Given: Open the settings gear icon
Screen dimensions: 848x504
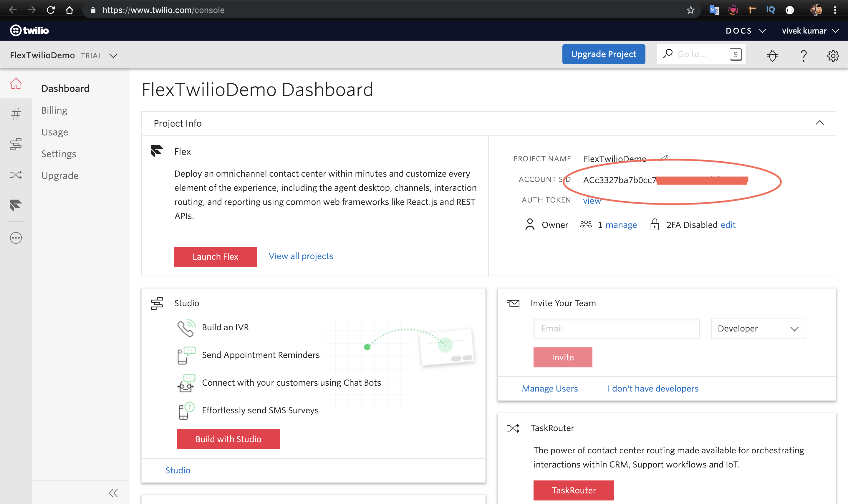Looking at the screenshot, I should (x=833, y=55).
